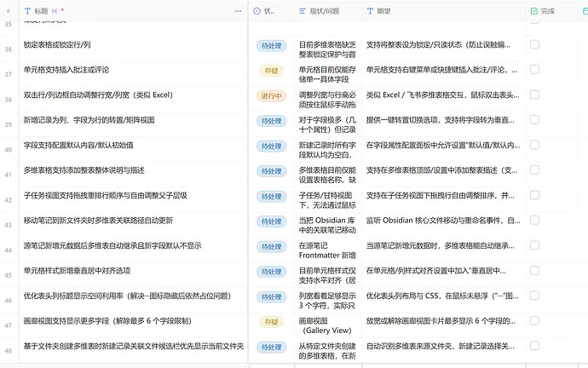
Task: Change 待处理 status in row 39 转置/矩阵视图
Action: pos(272,121)
